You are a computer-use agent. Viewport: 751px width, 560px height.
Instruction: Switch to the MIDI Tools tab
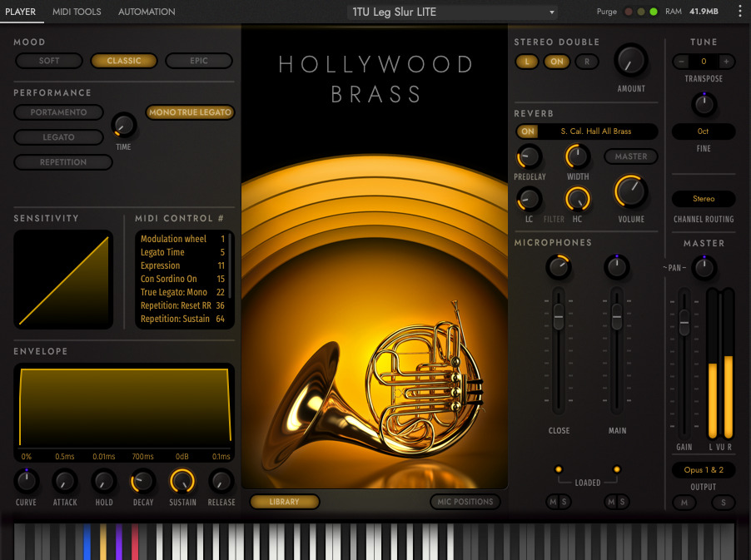pyautogui.click(x=77, y=12)
